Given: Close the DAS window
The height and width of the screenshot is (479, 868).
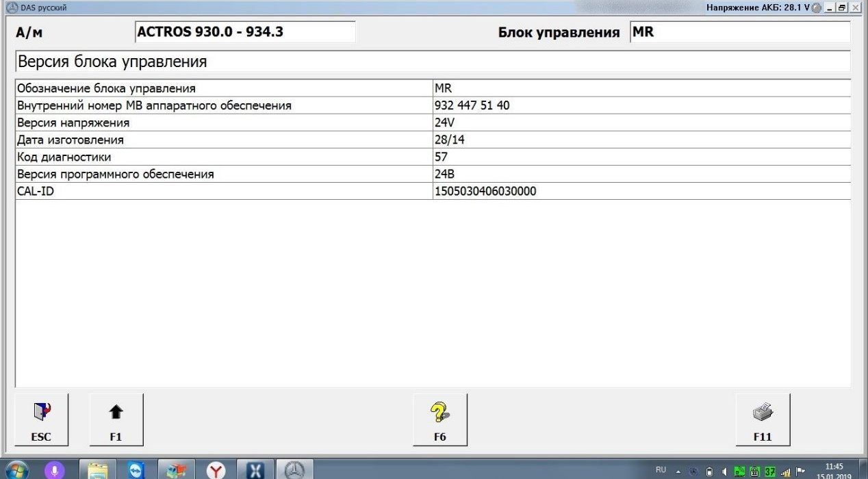Looking at the screenshot, I should click(854, 7).
